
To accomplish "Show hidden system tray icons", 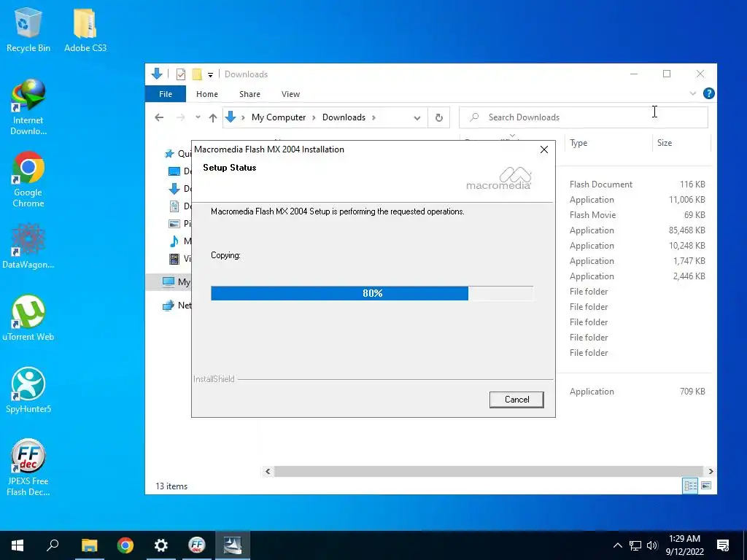I will [x=617, y=545].
